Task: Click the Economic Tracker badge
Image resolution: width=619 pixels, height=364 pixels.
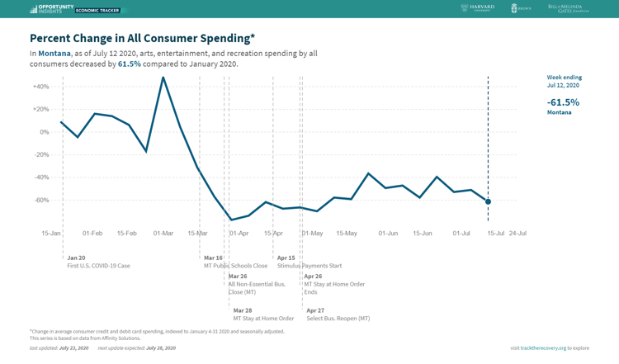Action: click(98, 10)
